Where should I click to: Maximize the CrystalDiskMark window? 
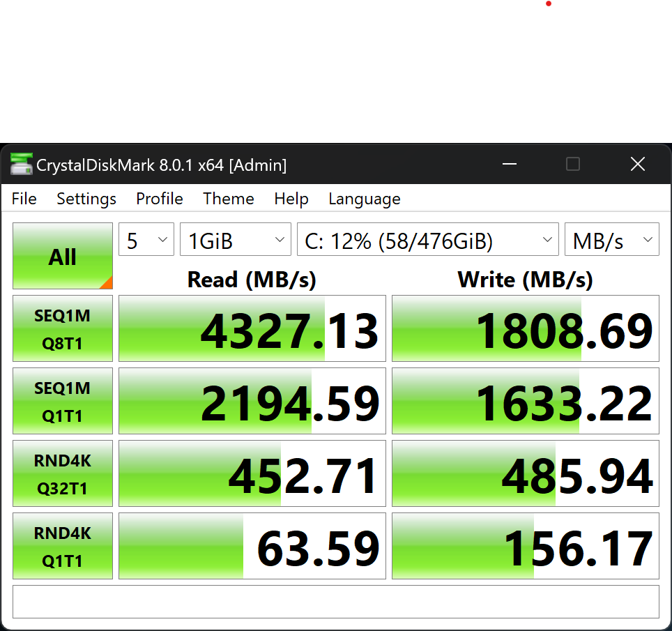pos(573,165)
